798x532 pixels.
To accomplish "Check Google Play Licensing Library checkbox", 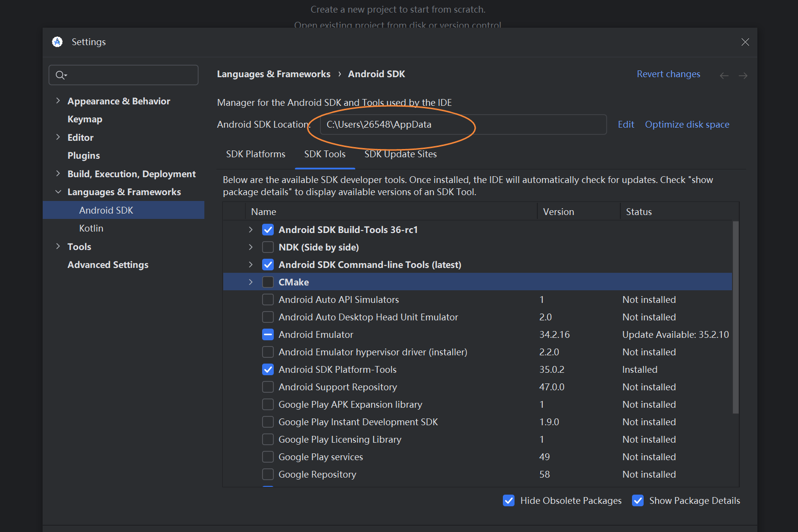I will [x=268, y=439].
